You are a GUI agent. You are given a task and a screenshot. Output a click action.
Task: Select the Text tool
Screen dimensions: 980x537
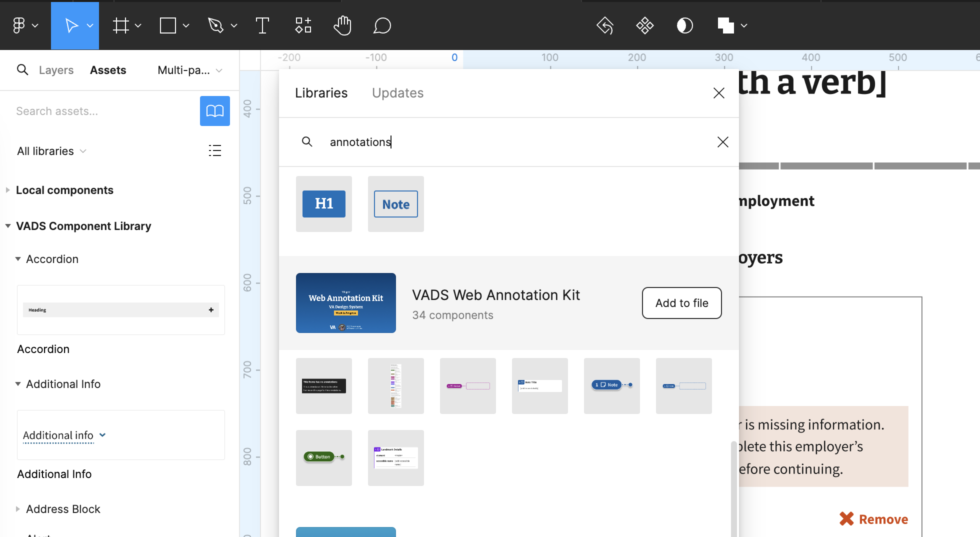[x=262, y=25]
